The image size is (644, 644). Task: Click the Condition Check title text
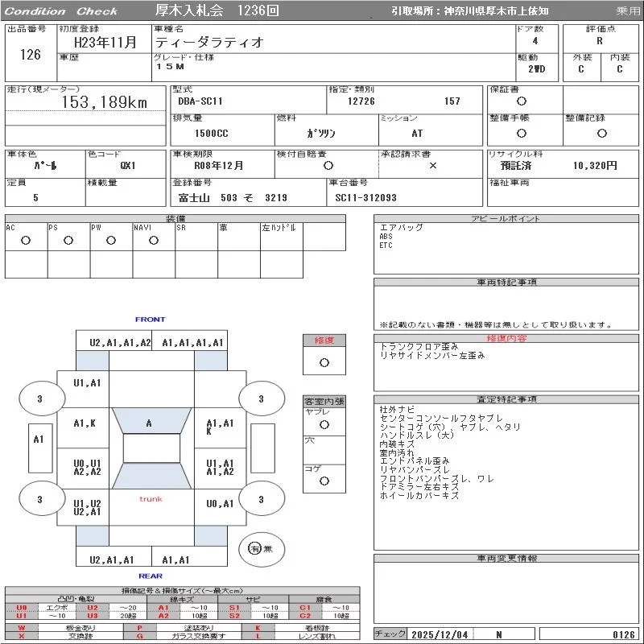[62, 11]
